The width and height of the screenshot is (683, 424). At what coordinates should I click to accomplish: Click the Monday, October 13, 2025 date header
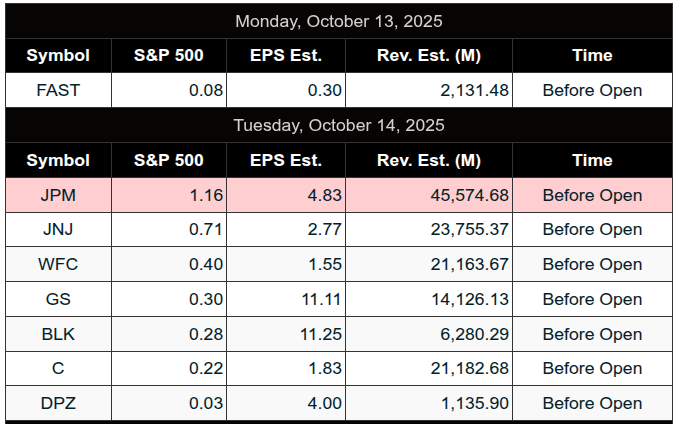[339, 21]
